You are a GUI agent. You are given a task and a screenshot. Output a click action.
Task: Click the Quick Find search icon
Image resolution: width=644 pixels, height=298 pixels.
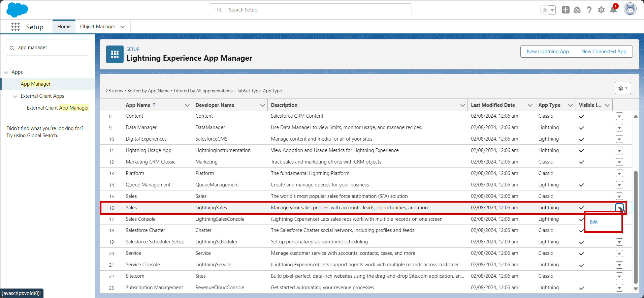coord(12,48)
